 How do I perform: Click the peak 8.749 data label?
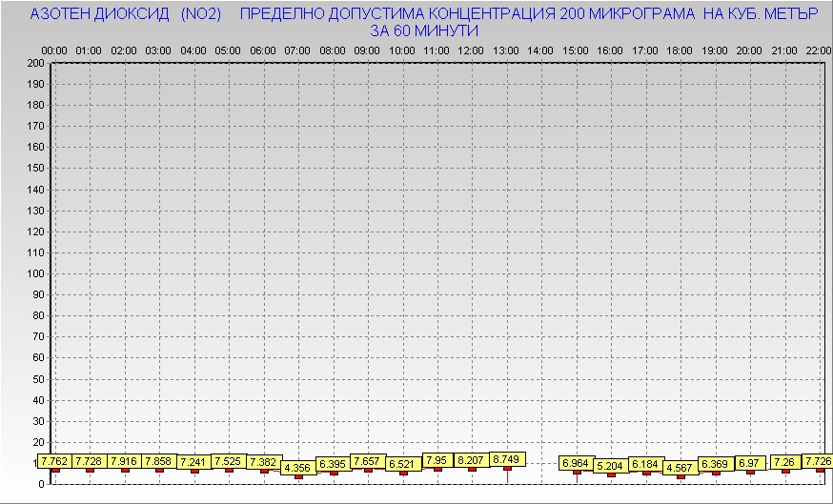point(506,459)
